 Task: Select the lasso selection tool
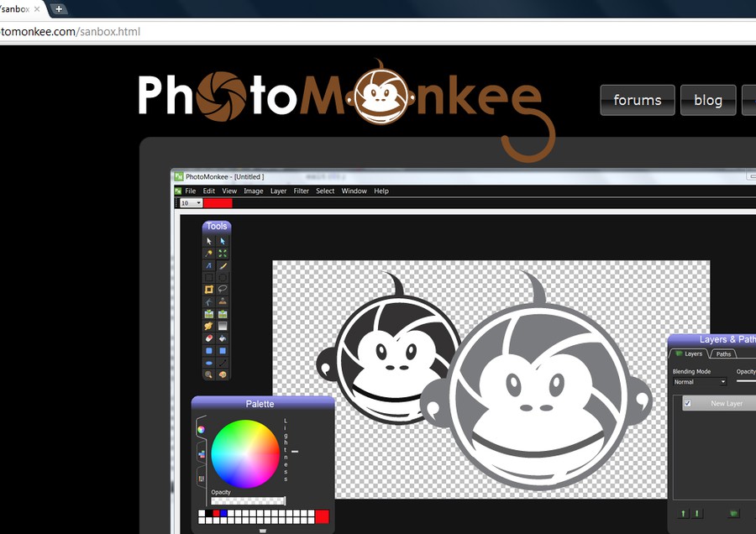coord(223,289)
